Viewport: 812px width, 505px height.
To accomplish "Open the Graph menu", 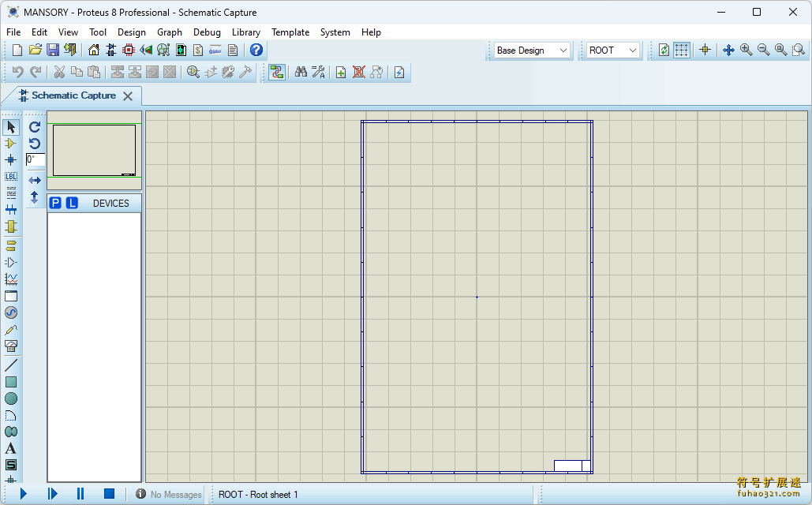I will [x=170, y=32].
